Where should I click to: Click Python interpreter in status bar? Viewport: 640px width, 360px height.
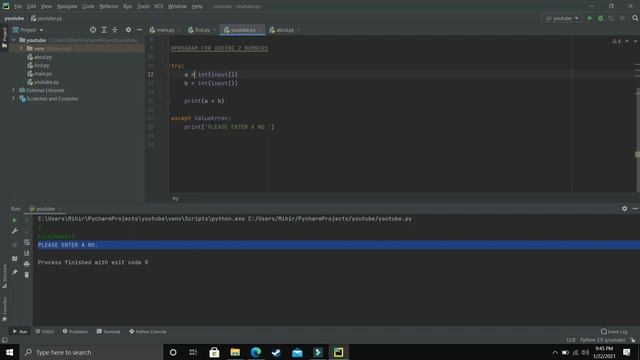click(602, 340)
